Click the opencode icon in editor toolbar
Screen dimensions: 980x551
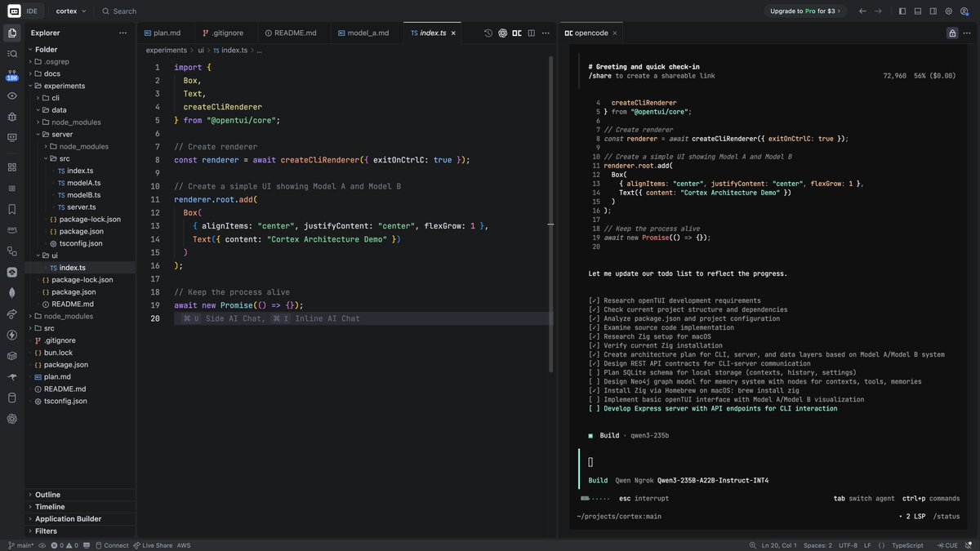point(517,33)
